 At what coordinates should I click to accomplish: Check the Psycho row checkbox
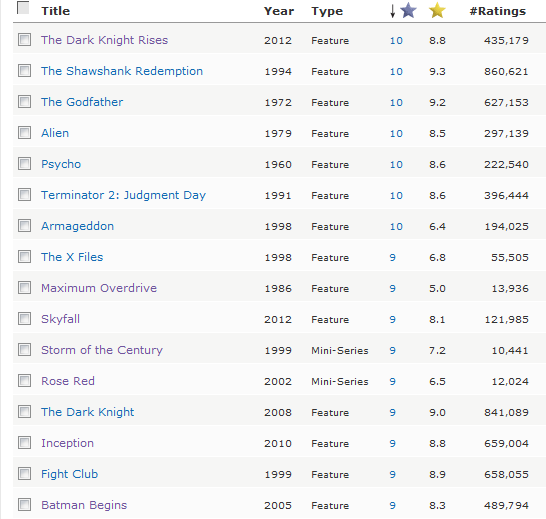(x=24, y=164)
